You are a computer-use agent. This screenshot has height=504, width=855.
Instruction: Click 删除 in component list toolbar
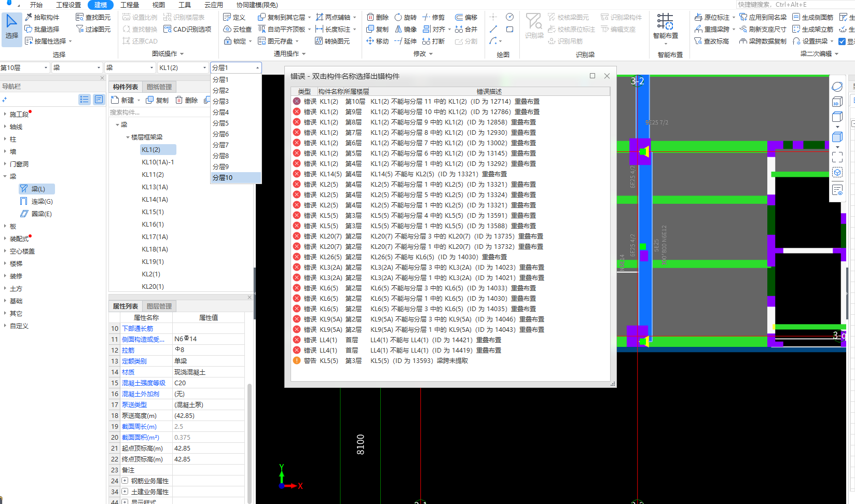click(x=187, y=100)
